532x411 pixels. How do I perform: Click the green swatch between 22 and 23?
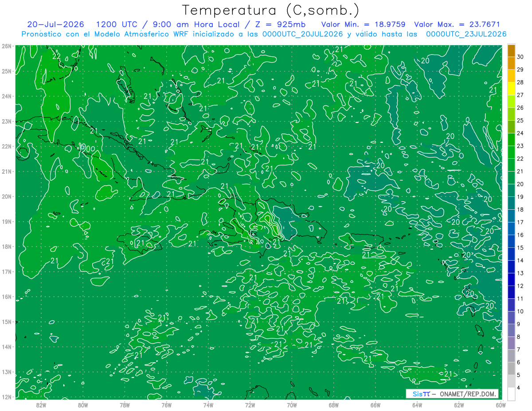click(x=511, y=152)
